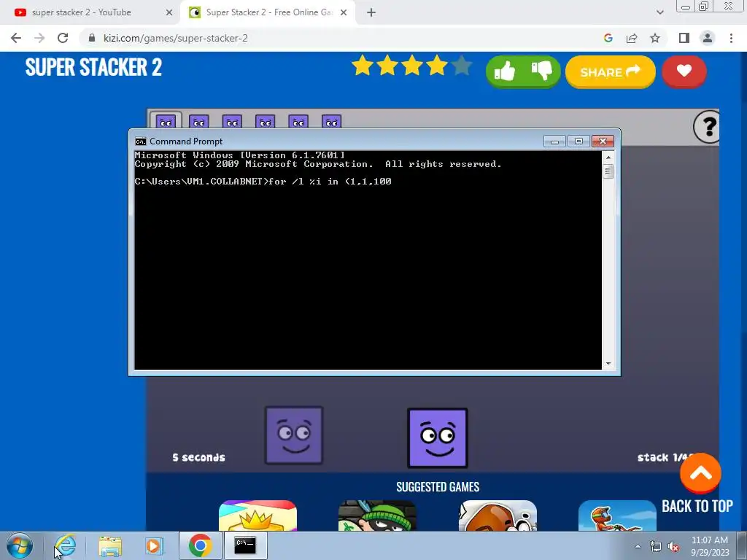Minimize the Command Prompt window
This screenshot has height=560, width=747.
pos(554,141)
